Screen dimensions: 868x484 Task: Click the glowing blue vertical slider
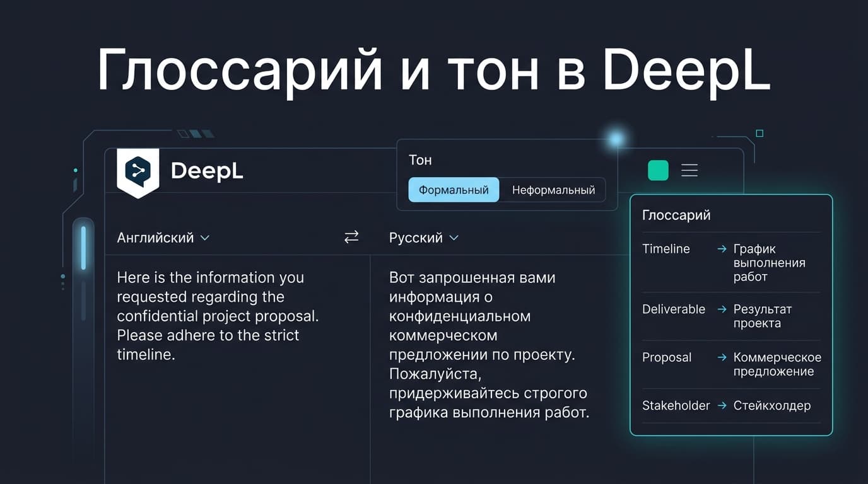click(83, 248)
